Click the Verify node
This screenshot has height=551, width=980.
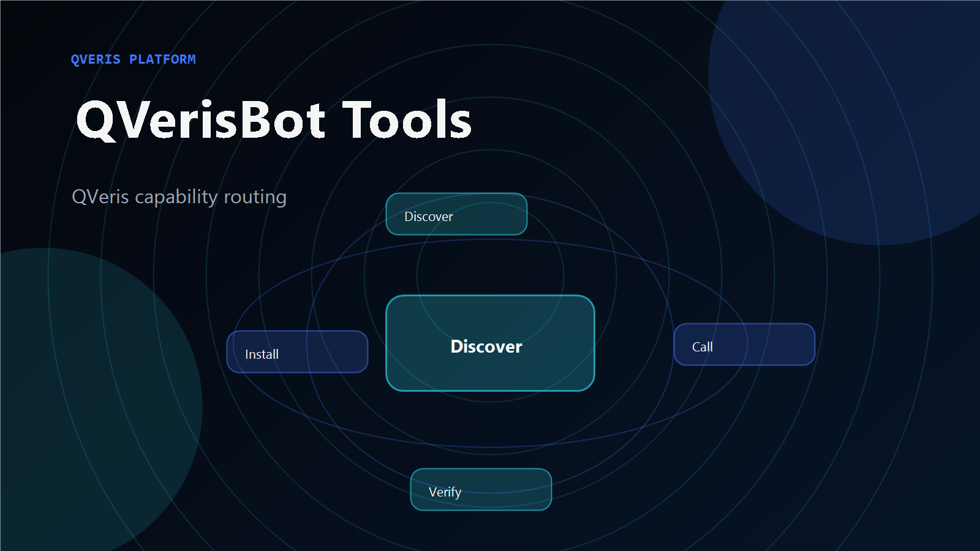tap(481, 490)
